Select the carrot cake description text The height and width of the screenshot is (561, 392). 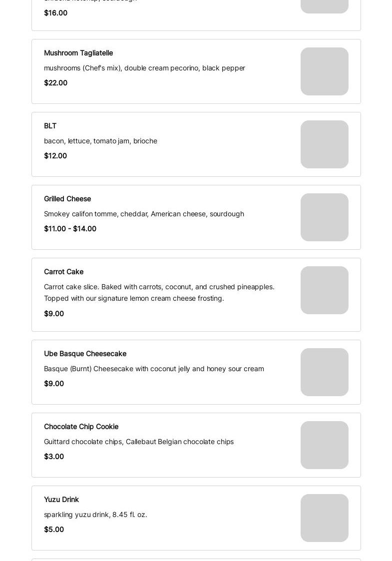159,292
